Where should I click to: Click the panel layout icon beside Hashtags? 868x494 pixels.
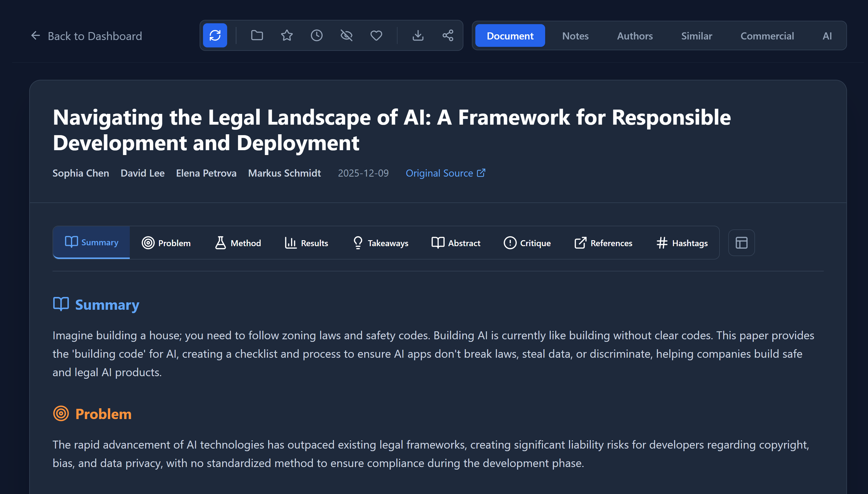pyautogui.click(x=741, y=242)
